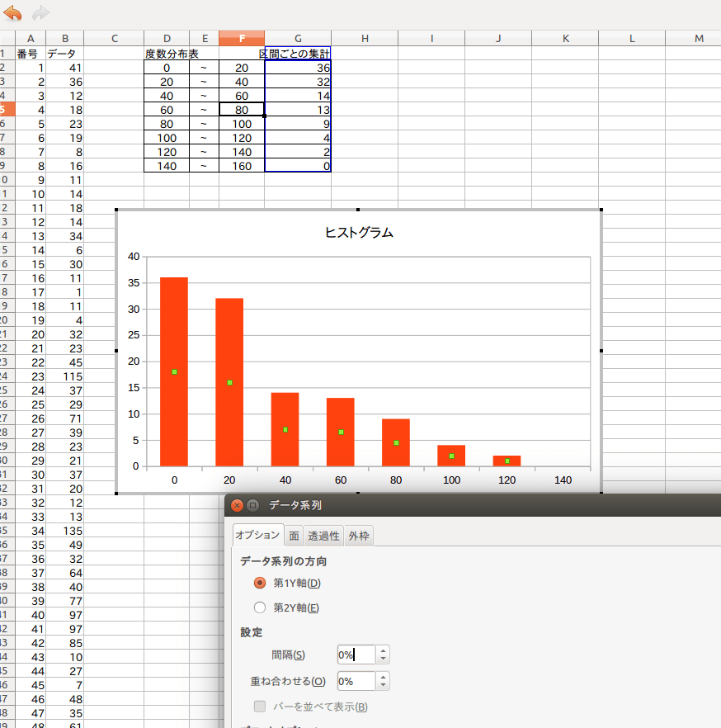
Task: Increase the 間隔 value with up arrow
Action: pyautogui.click(x=383, y=650)
